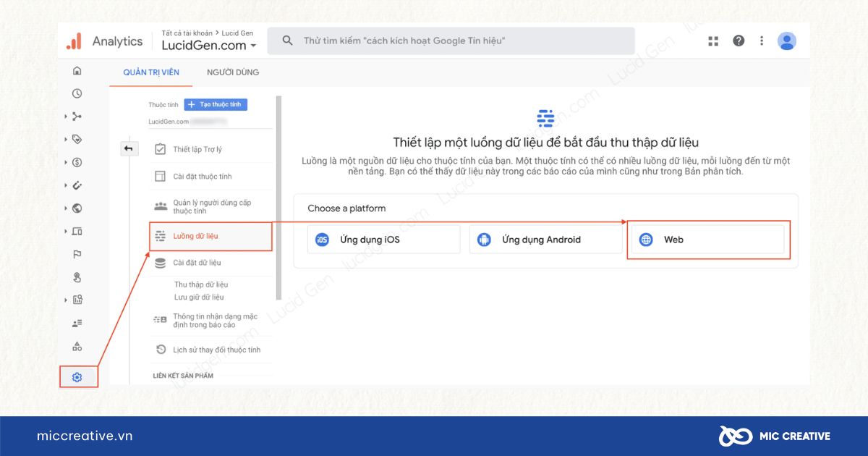Open the Audiences person-list icon
Screen dimensions: 868x456
pyautogui.click(x=77, y=323)
